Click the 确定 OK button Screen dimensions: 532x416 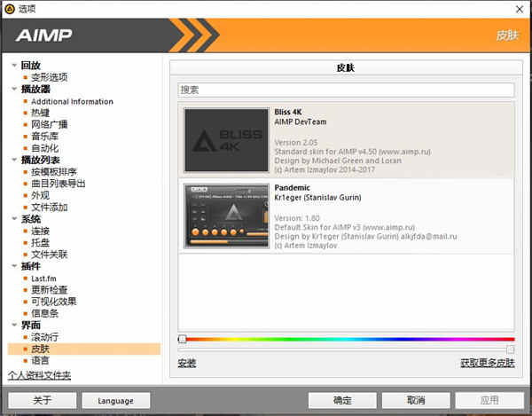pos(342,400)
